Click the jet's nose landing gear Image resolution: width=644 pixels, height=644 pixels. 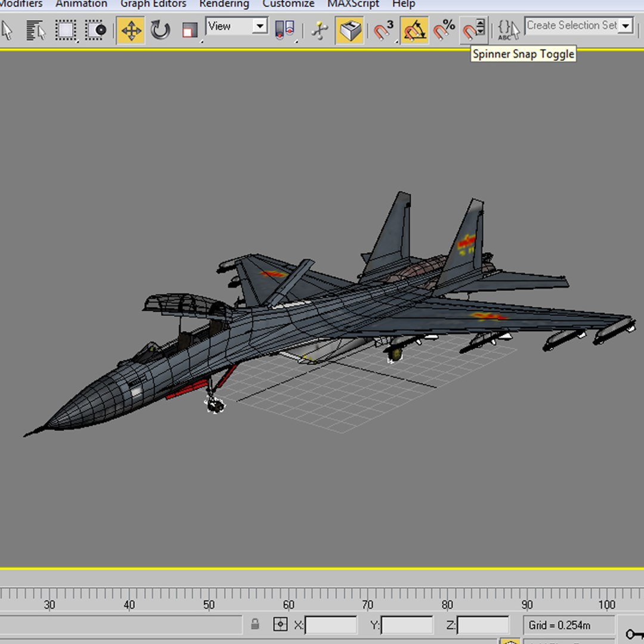pos(215,397)
